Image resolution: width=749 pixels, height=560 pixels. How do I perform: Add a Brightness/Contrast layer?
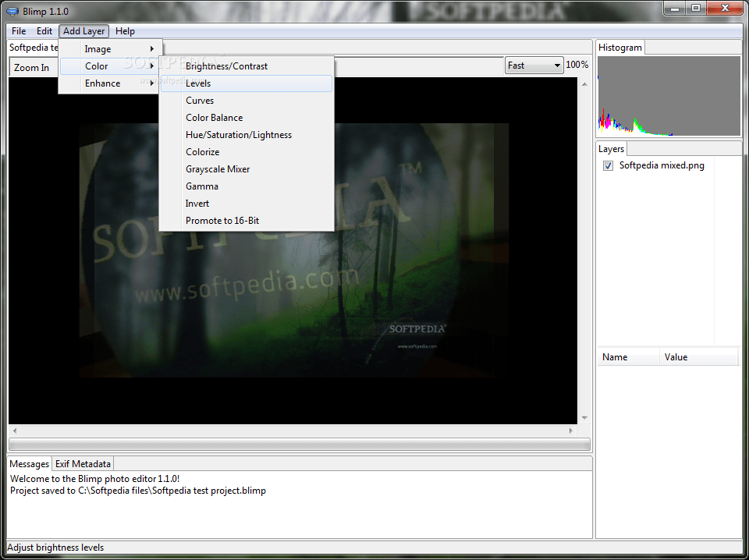click(x=247, y=66)
